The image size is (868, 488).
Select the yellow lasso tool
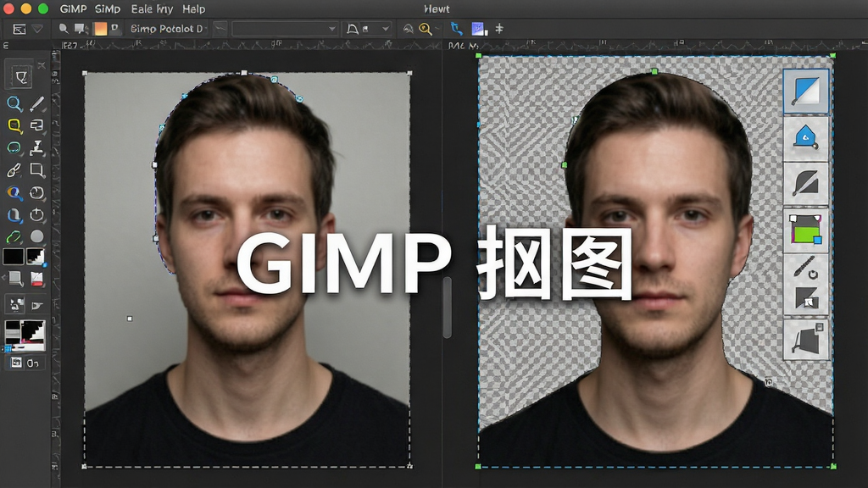point(14,125)
